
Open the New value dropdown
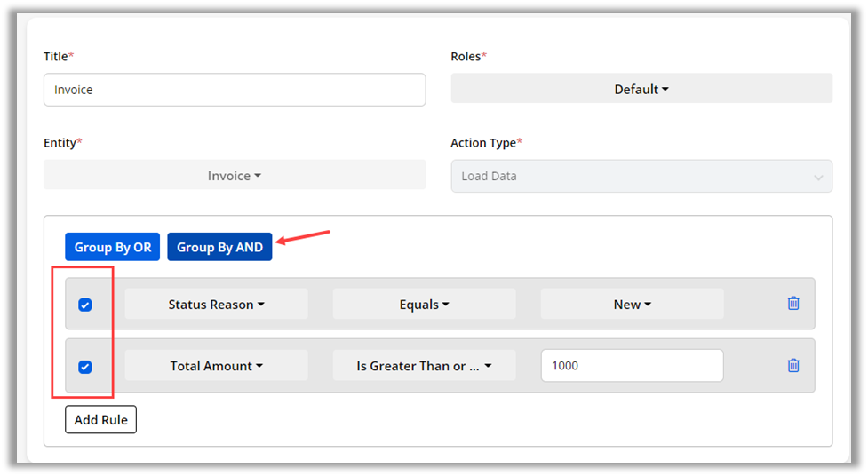(x=632, y=305)
